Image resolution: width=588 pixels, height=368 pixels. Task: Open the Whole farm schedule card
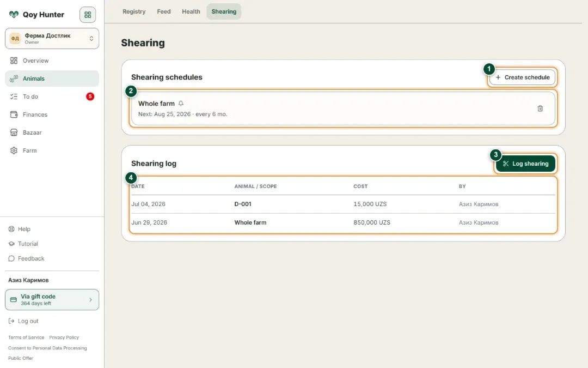343,108
